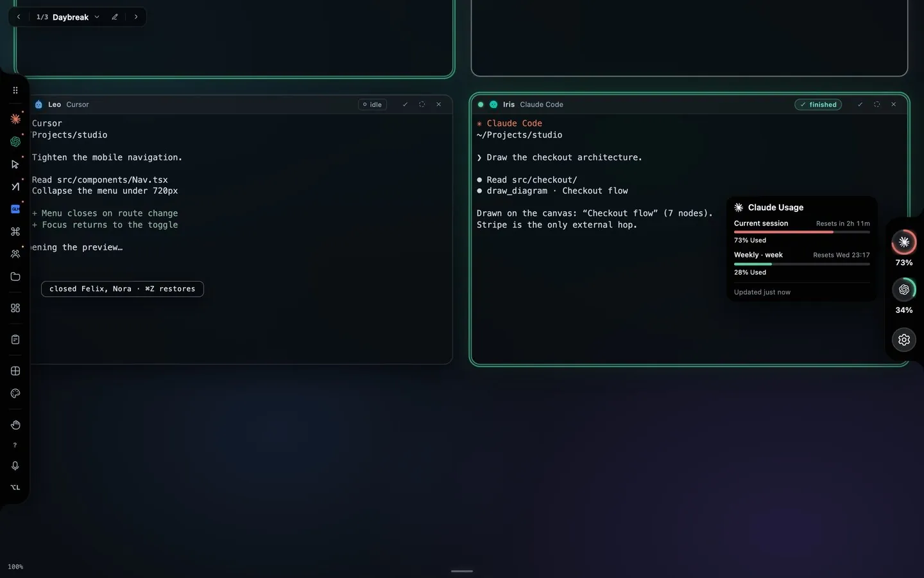The image size is (924, 578).
Task: Click the microphone icon in left sidebar
Action: click(15, 466)
